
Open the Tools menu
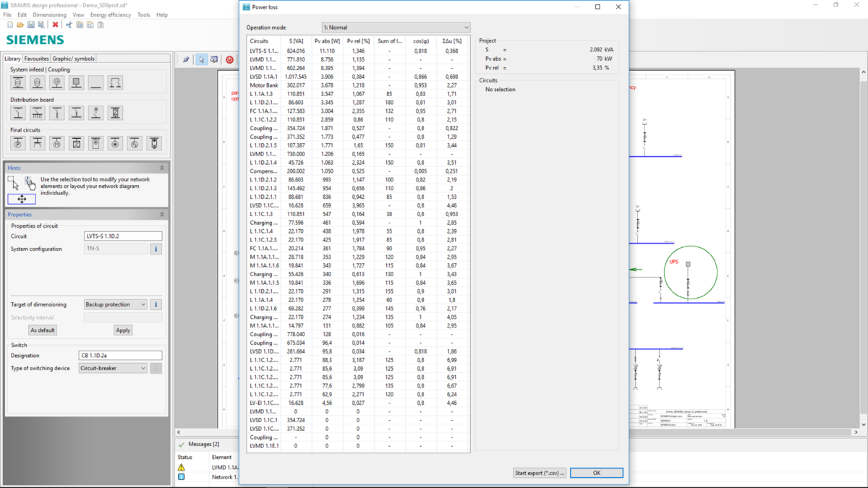point(144,14)
